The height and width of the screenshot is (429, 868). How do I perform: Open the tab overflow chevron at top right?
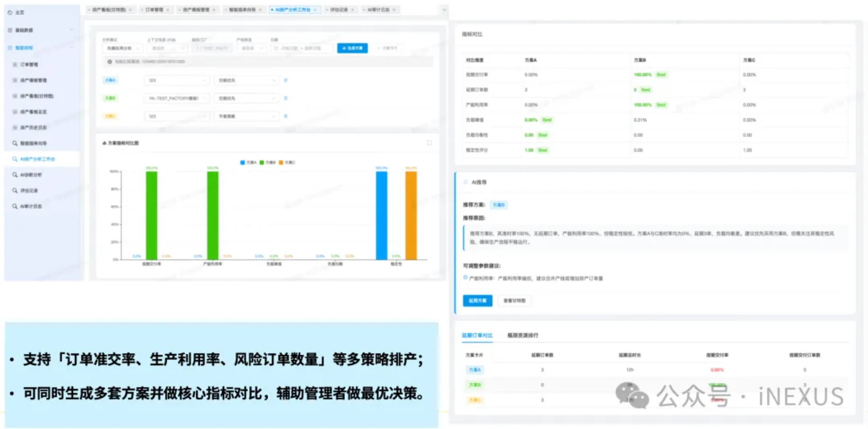point(444,9)
